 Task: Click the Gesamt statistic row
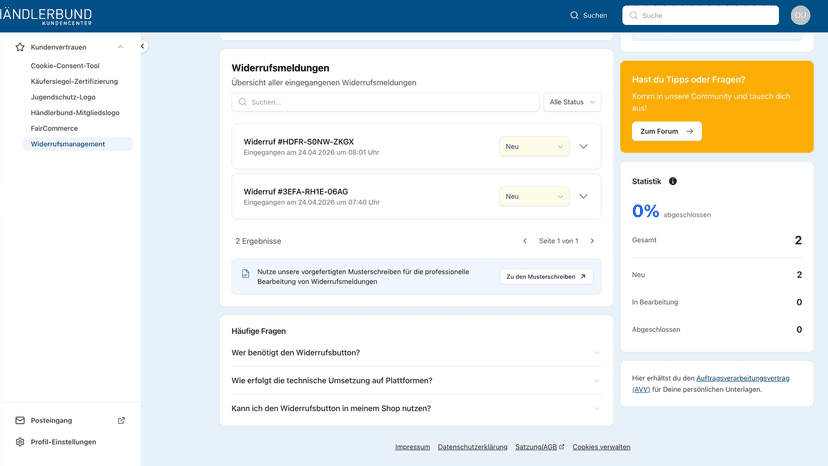[x=717, y=240]
